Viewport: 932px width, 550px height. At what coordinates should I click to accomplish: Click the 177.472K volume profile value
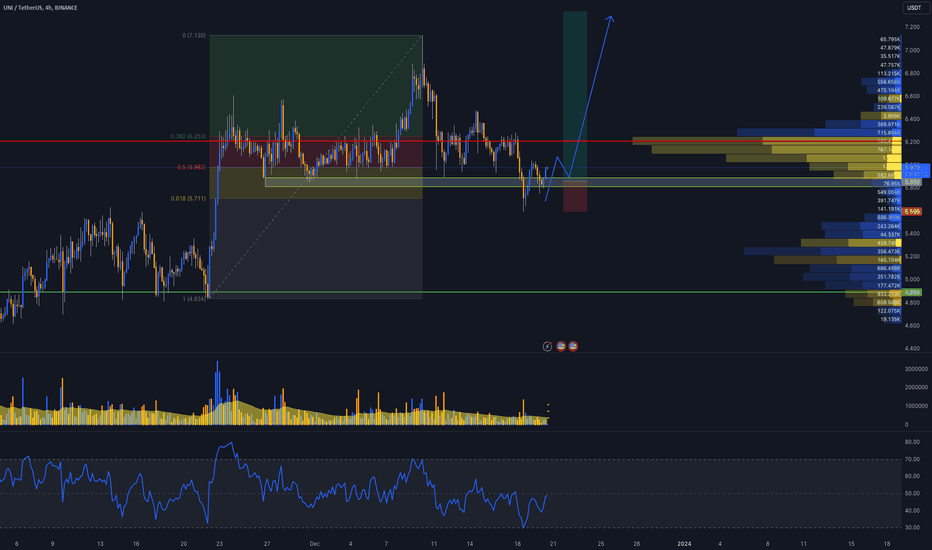[889, 285]
